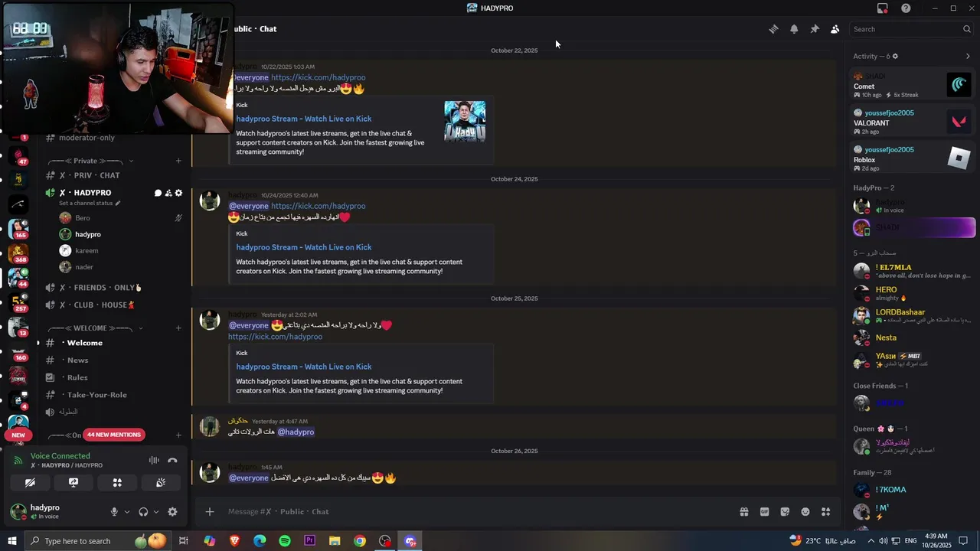Collapse the Private category
This screenshot has width=980, height=551.
click(x=90, y=161)
